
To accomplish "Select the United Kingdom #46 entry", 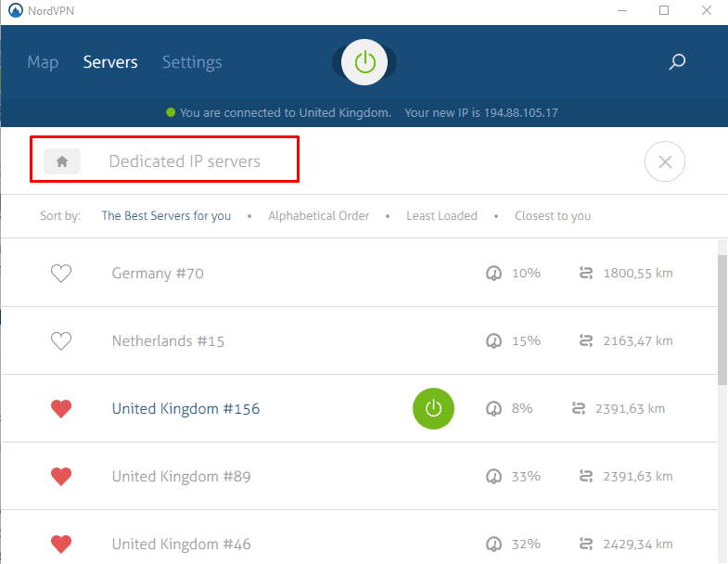I will (x=360, y=538).
